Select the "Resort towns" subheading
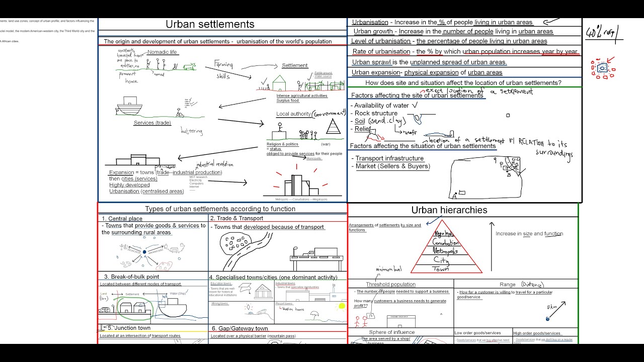This screenshot has height=362, width=644. click(284, 304)
